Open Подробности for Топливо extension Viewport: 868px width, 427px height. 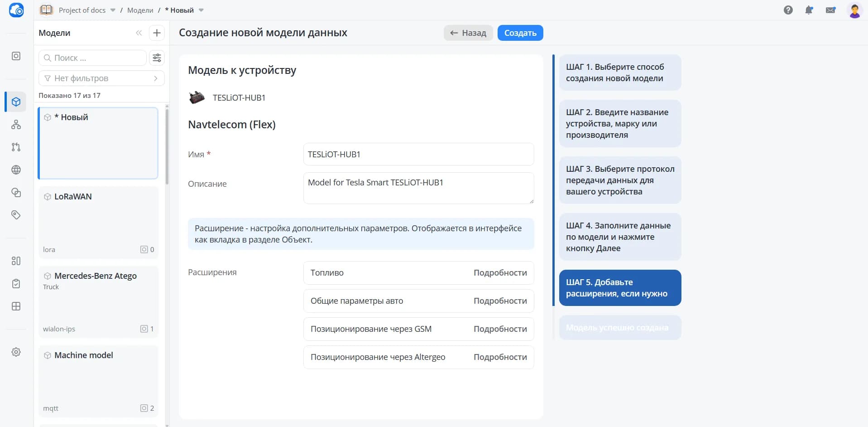pos(500,272)
